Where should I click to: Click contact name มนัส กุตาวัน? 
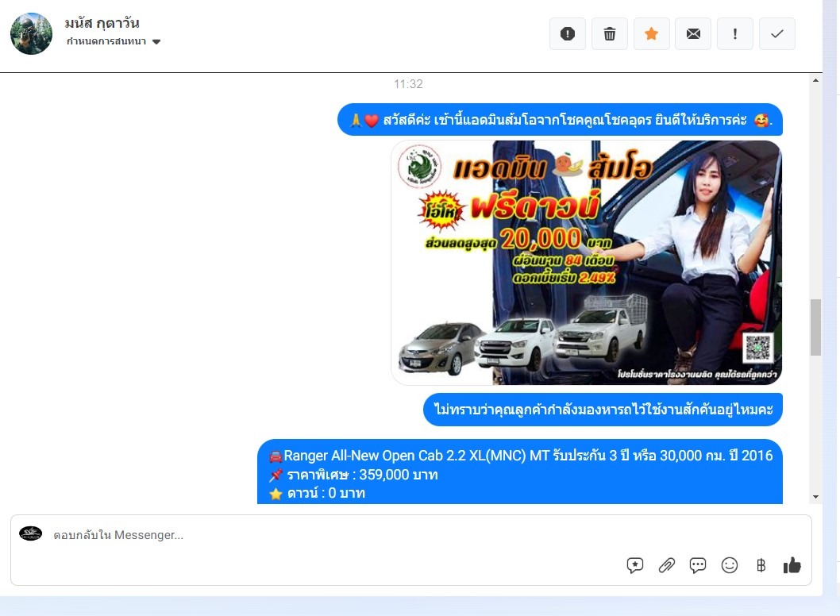[102, 23]
